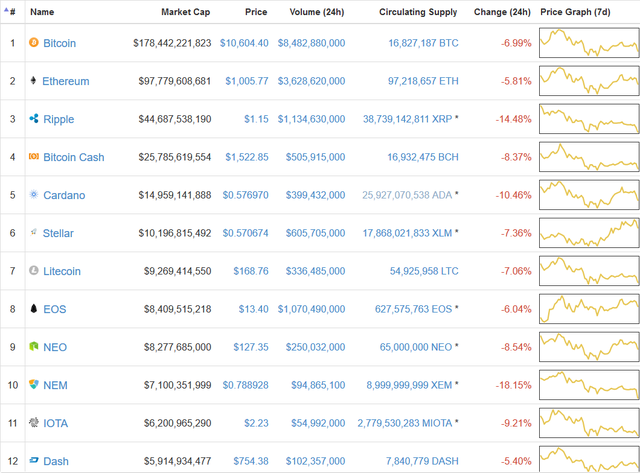The height and width of the screenshot is (473, 640).
Task: Click the Bitcoin coin logo icon
Action: [34, 43]
